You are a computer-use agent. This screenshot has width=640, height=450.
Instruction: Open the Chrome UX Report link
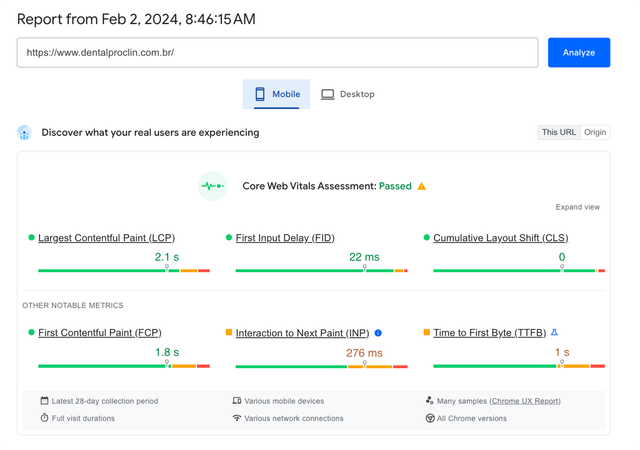click(x=525, y=401)
